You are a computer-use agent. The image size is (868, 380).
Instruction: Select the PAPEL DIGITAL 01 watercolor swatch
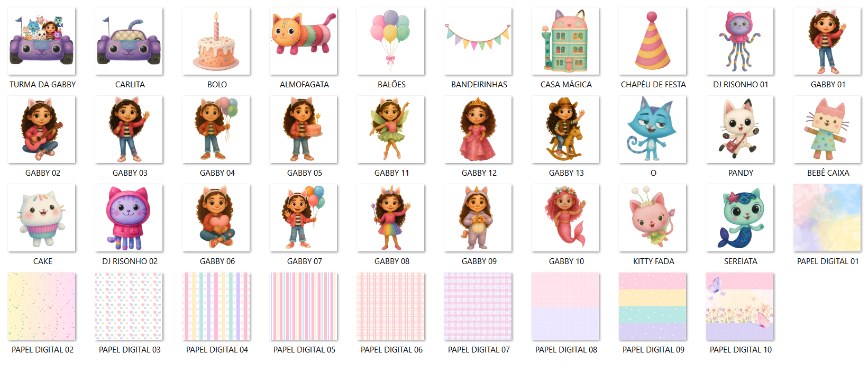[x=827, y=218]
